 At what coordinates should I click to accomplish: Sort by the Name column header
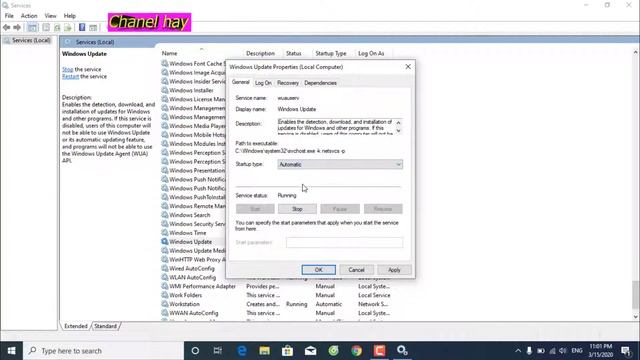(x=169, y=53)
